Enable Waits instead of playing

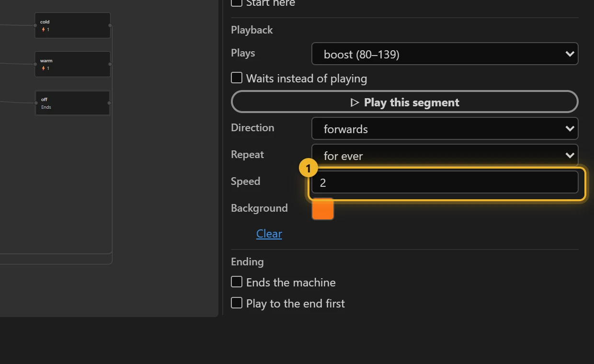pos(237,78)
